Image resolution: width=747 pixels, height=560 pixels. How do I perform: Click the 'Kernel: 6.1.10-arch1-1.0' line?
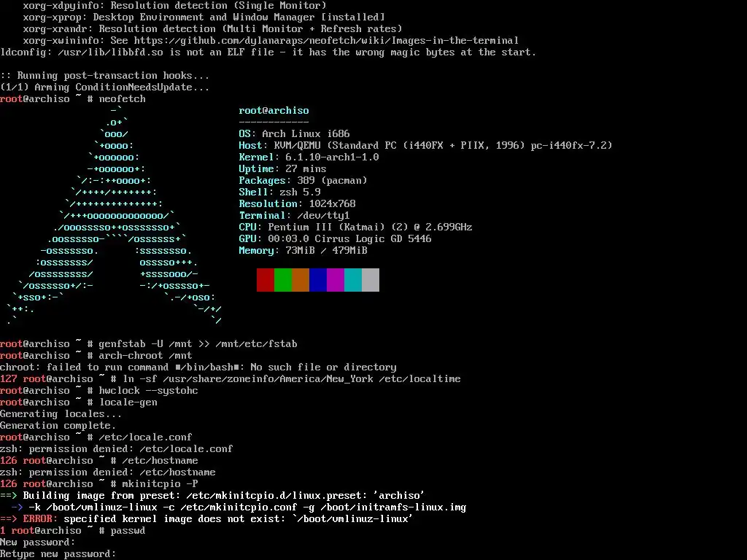(x=309, y=157)
